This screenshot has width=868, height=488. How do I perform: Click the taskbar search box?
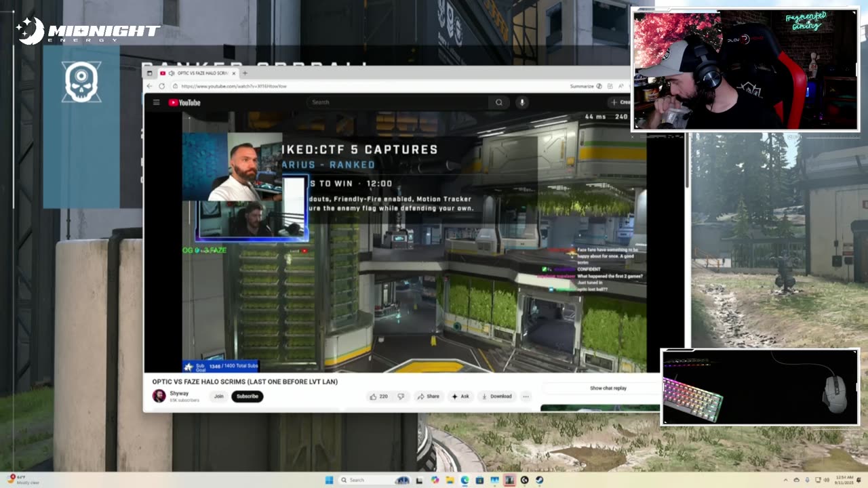[374, 480]
